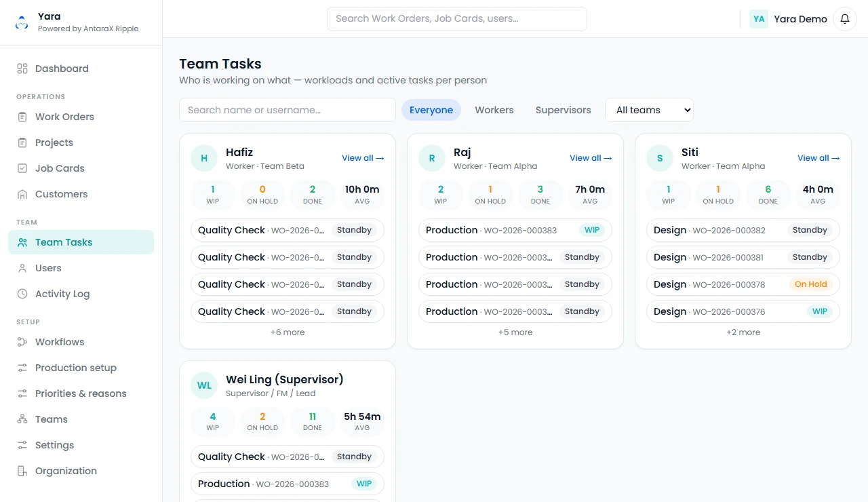The image size is (868, 502).
Task: Click the Projects sidebar icon
Action: pyautogui.click(x=22, y=142)
